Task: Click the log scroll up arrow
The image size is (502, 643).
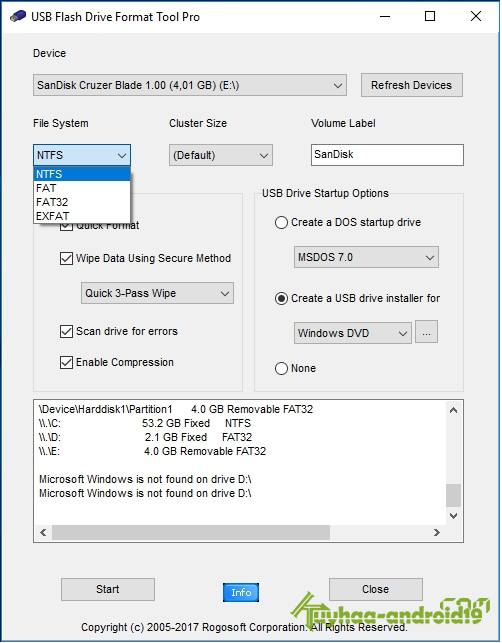Action: click(x=453, y=410)
